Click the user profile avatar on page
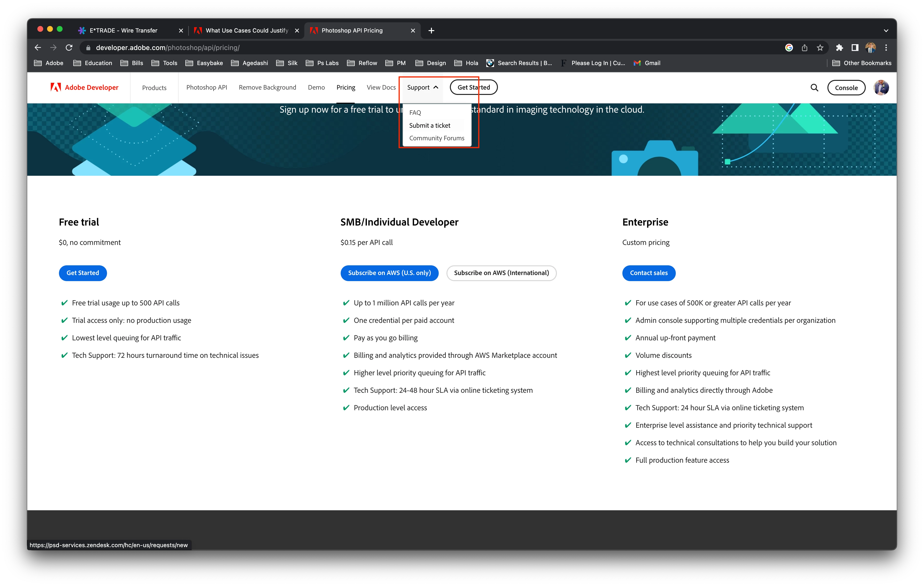The height and width of the screenshot is (586, 924). coord(881,88)
